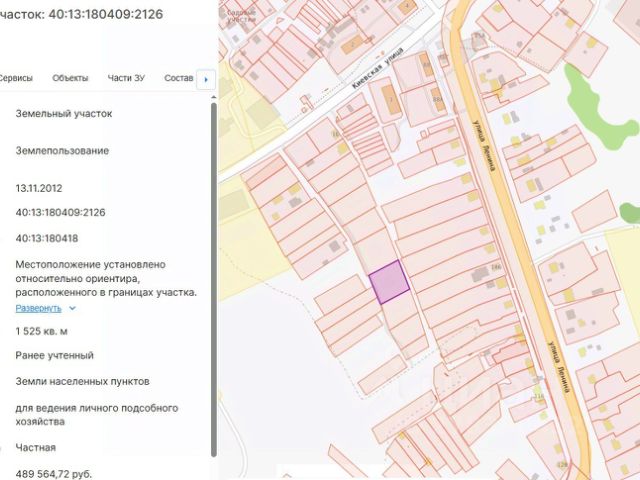Click the scrollbar up arrow

(x=213, y=98)
